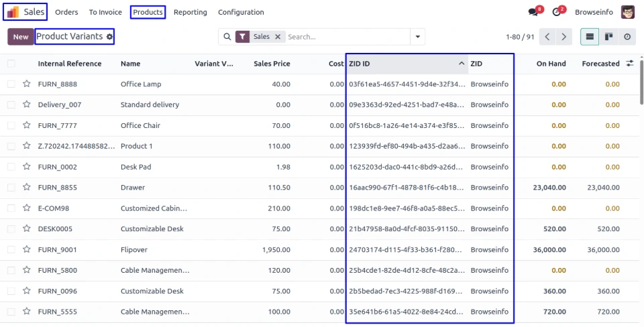Switch to kanban view
Screen dimensions: 644x327
pos(608,37)
